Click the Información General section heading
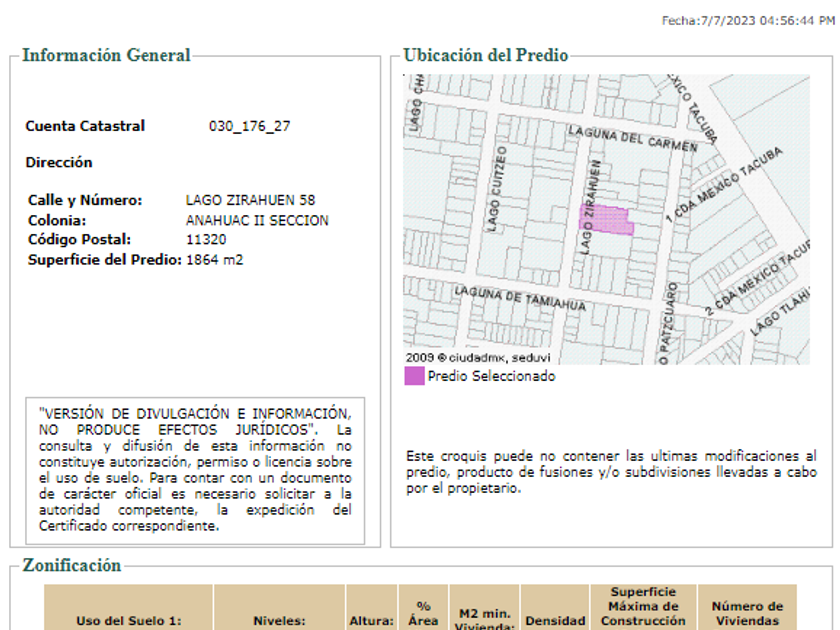Image resolution: width=840 pixels, height=630 pixels. click(x=106, y=55)
